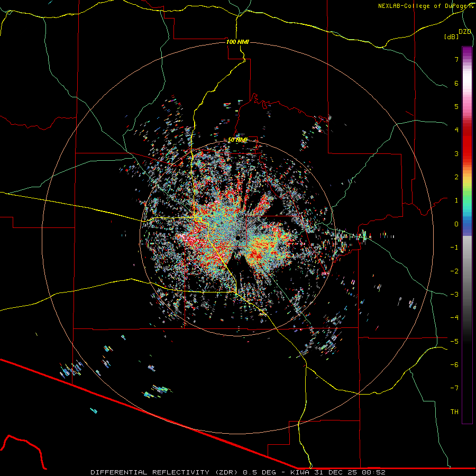476x476 pixels.
Task: Click the colorbar tick label 6
Action: pos(456,83)
